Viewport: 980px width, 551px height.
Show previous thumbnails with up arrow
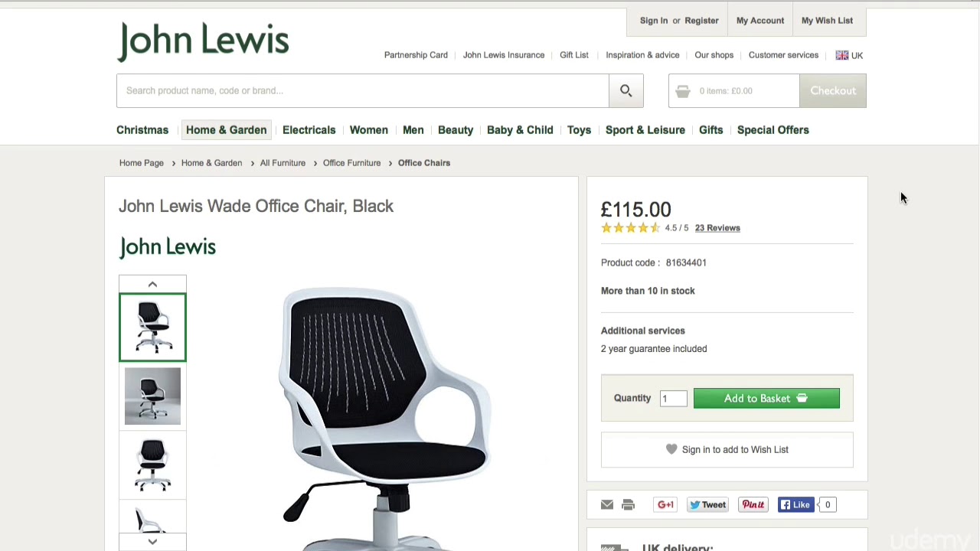[x=152, y=284]
